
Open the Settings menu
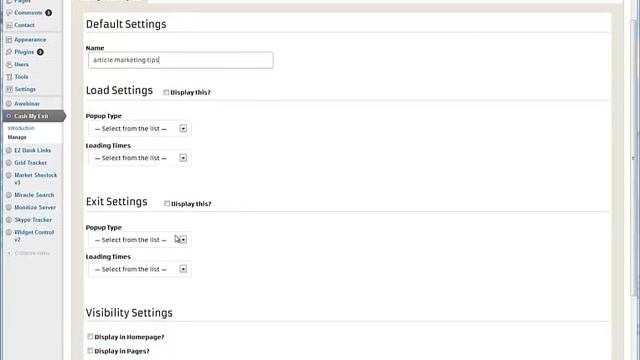[25, 89]
